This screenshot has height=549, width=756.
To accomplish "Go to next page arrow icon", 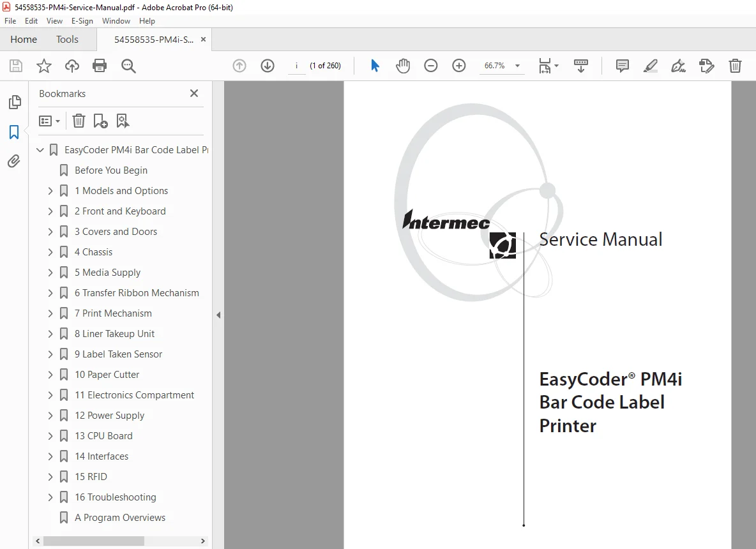I will click(x=268, y=66).
